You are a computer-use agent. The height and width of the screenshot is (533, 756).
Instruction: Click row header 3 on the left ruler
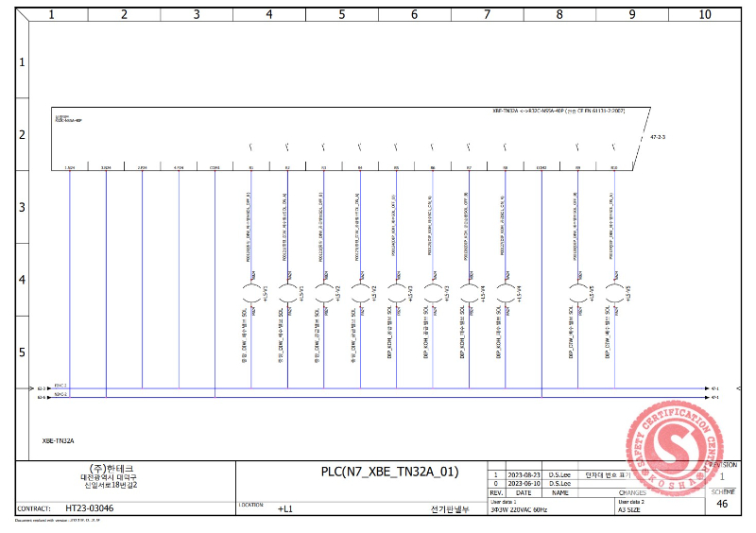pos(22,207)
